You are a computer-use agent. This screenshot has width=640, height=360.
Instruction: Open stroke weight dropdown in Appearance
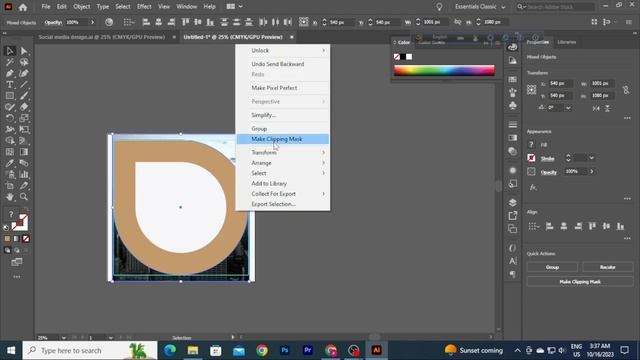[x=591, y=158]
